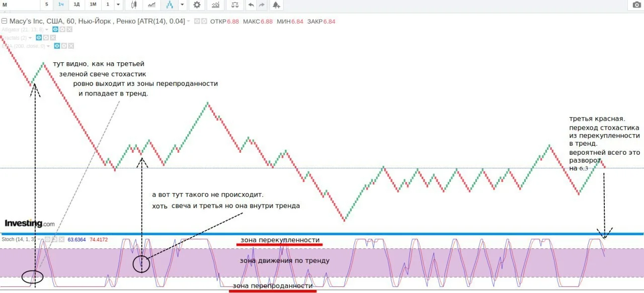Open the candlestick chart style selector

(x=133, y=5)
